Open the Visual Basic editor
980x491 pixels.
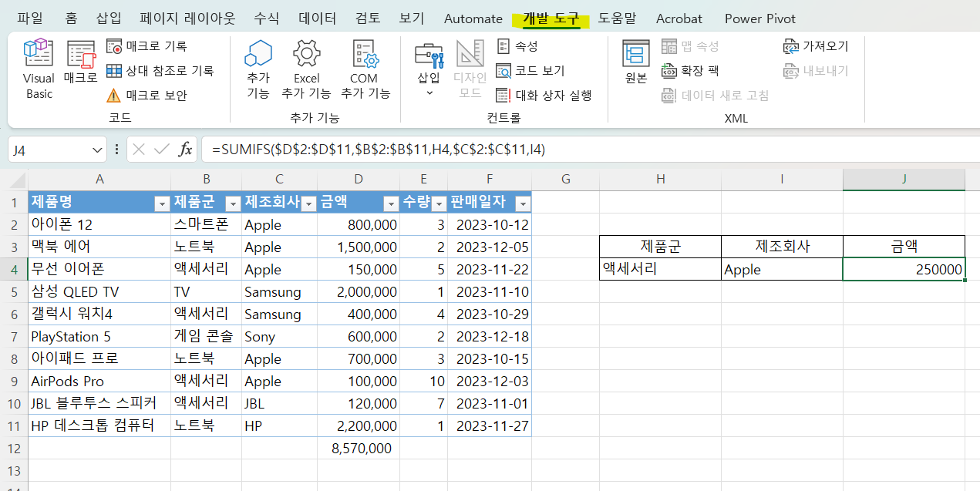(x=39, y=69)
